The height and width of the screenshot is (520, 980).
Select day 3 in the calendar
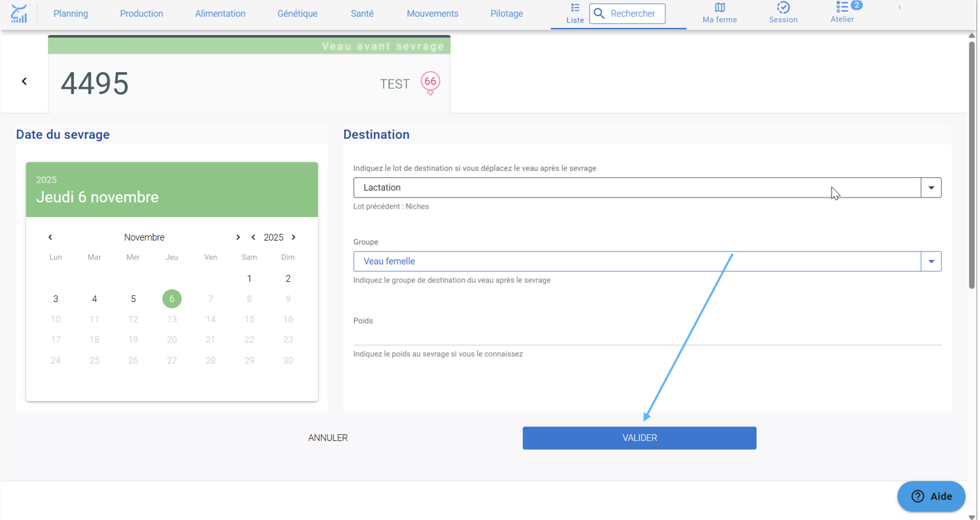(56, 299)
